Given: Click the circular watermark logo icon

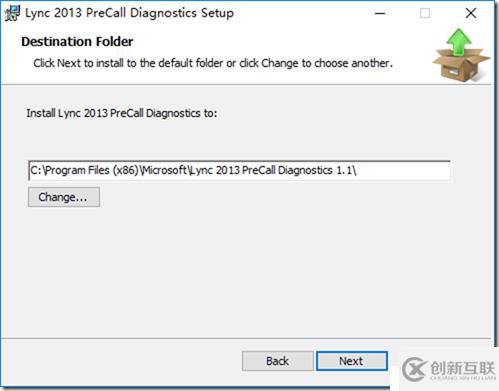Looking at the screenshot, I should click(414, 369).
